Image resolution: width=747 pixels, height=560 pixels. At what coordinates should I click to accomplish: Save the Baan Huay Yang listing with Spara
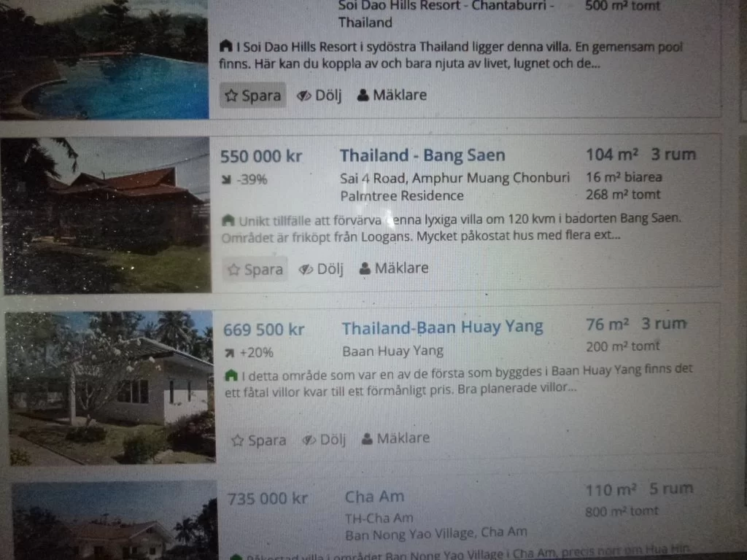[x=259, y=440]
